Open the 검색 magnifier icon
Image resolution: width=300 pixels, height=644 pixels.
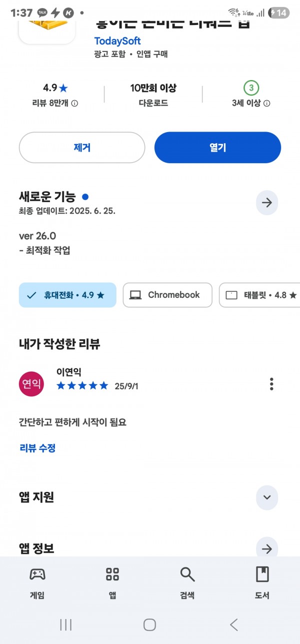187,574
